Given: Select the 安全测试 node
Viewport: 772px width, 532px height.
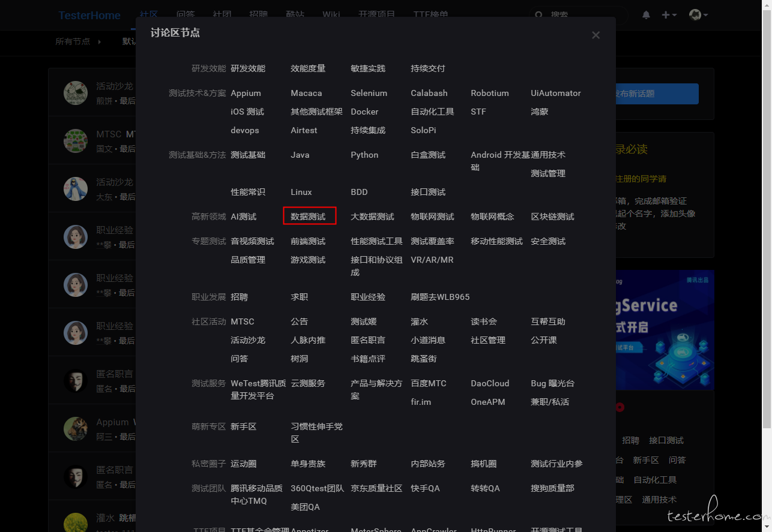Looking at the screenshot, I should pos(548,241).
